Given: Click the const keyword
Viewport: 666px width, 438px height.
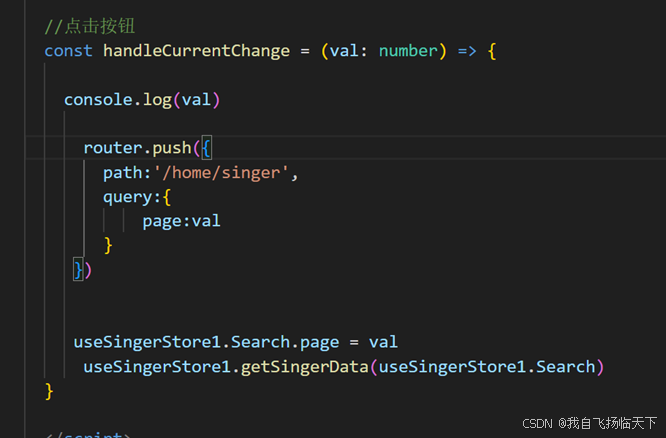Looking at the screenshot, I should pos(68,51).
